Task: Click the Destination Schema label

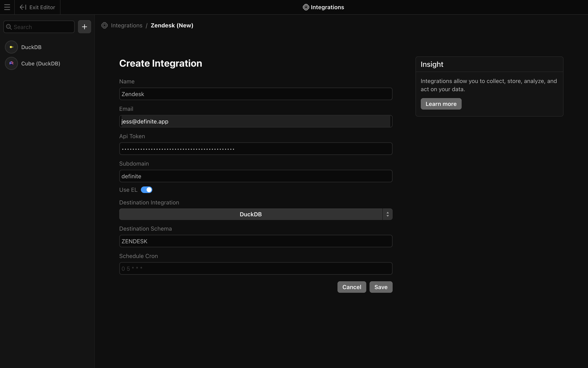Action: pyautogui.click(x=145, y=229)
